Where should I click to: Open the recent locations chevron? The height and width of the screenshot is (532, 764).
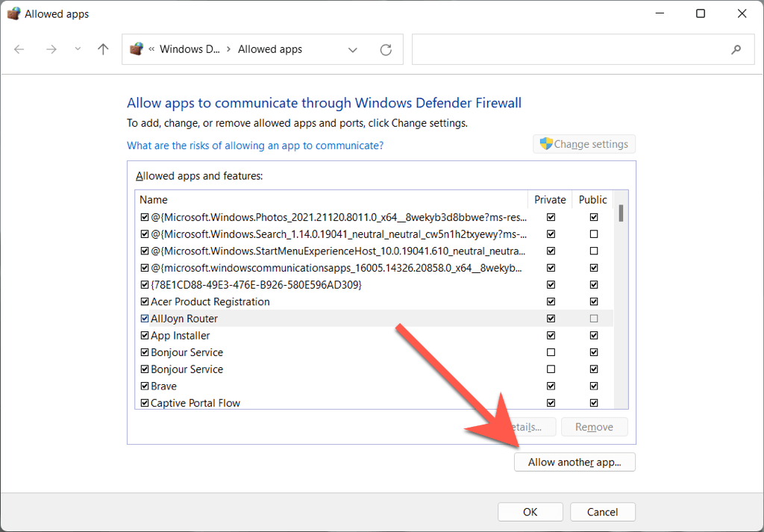click(78, 49)
